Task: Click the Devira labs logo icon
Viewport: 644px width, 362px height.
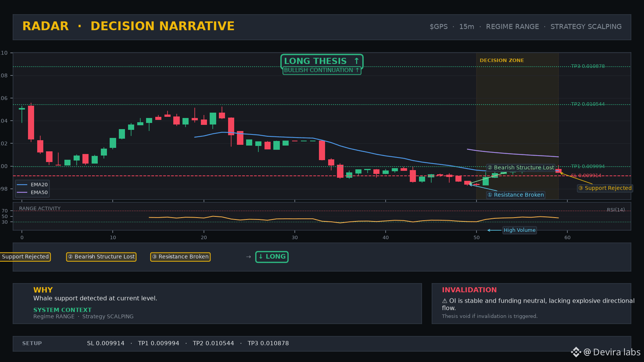Action: [576, 352]
